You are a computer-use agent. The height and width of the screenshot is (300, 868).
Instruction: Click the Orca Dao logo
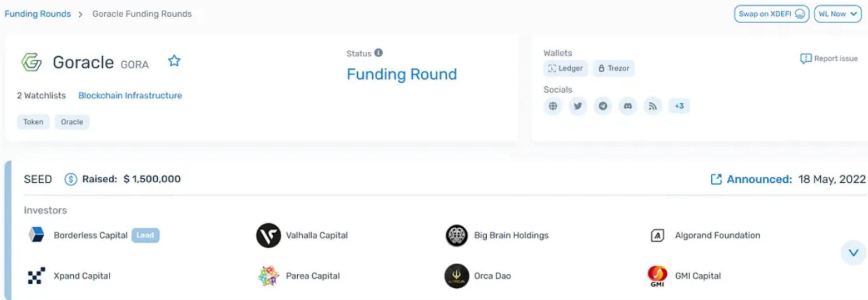coord(456,276)
